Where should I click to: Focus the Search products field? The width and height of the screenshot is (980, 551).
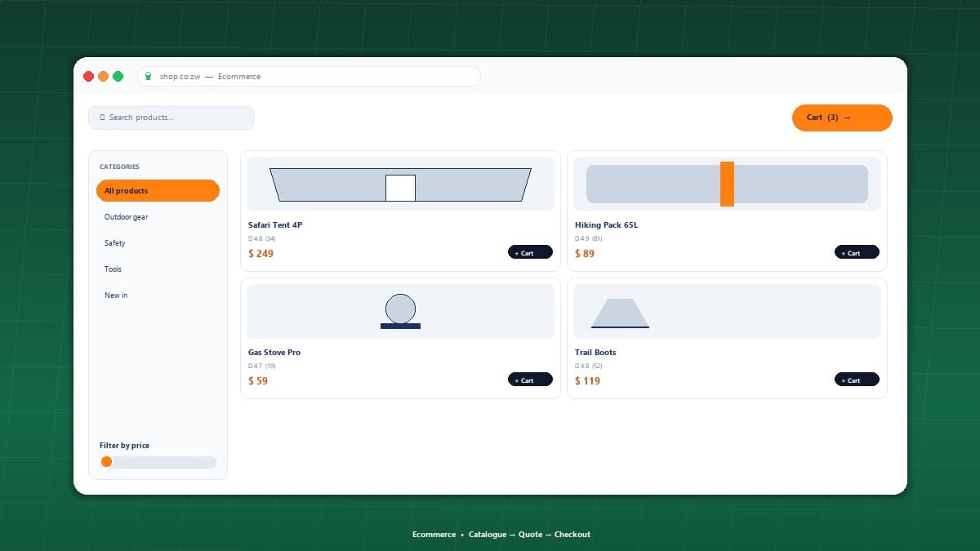[x=171, y=118]
